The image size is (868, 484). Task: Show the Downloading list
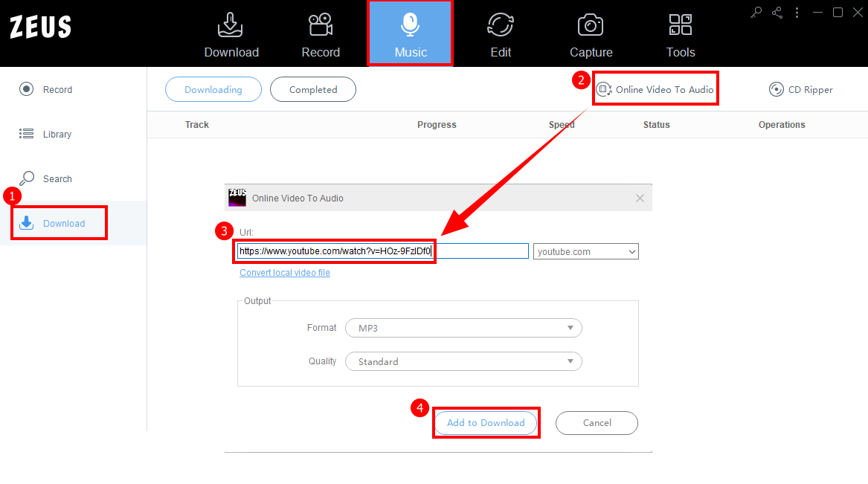213,90
